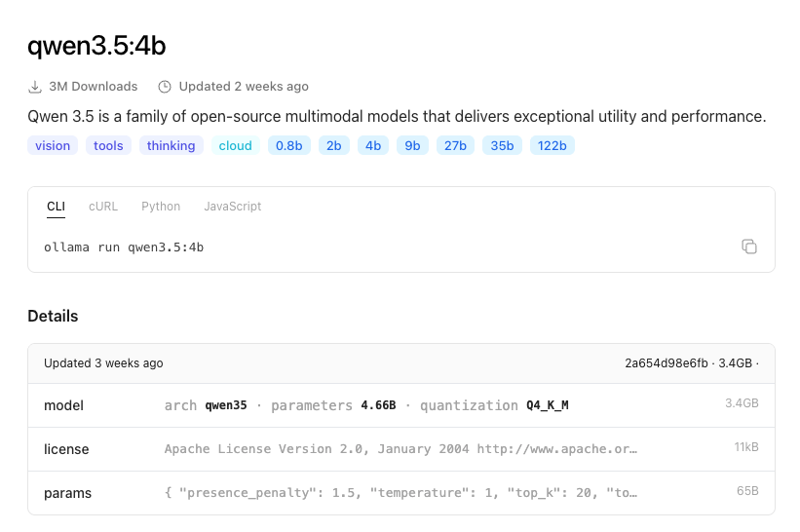
Task: Open the params file row
Action: coord(400,493)
